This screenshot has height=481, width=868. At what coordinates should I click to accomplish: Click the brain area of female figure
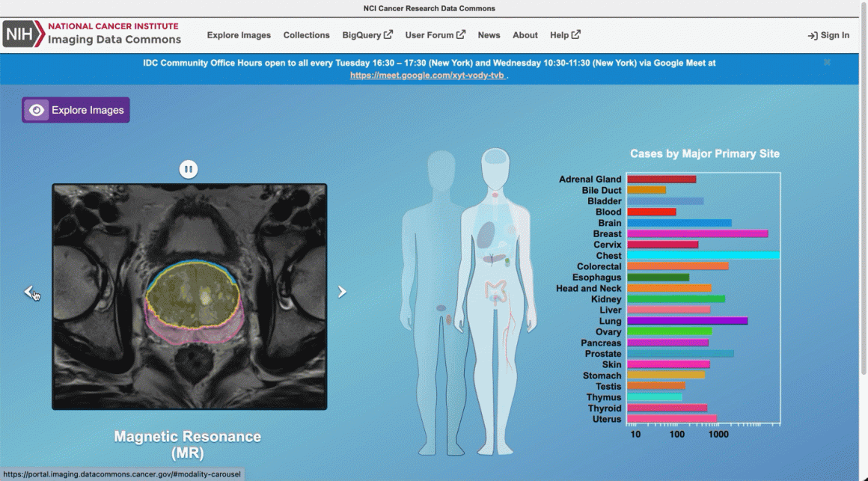[495, 158]
